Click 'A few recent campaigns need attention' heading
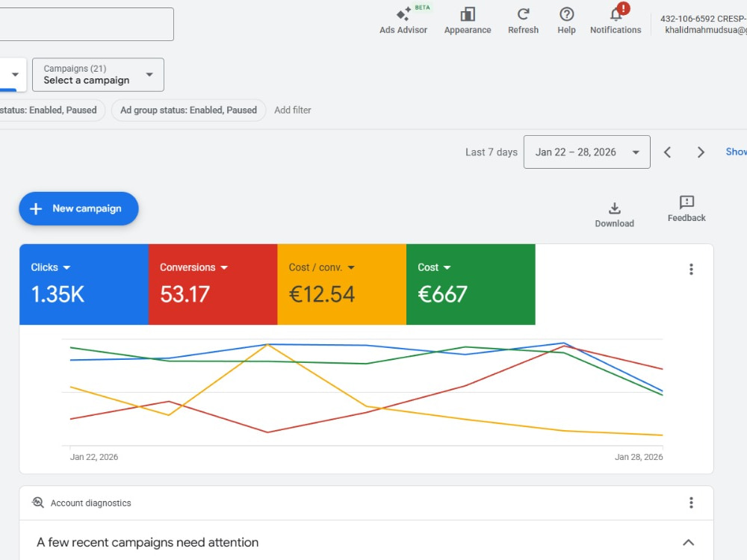The image size is (747, 560). pos(148,542)
